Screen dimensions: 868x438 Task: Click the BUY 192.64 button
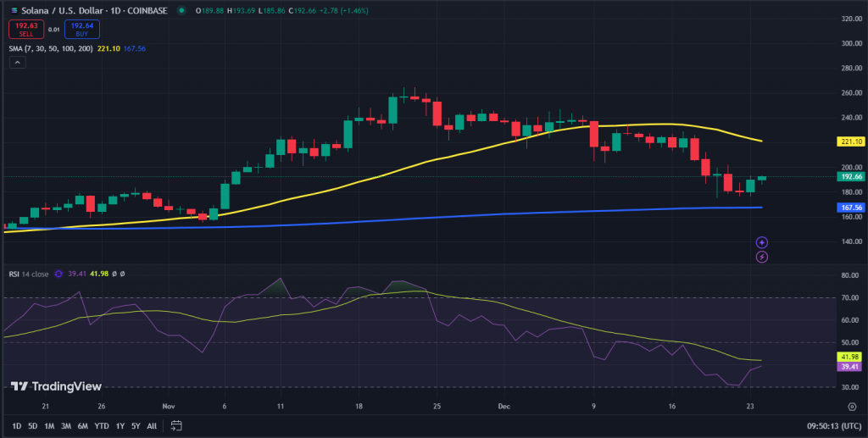82,29
